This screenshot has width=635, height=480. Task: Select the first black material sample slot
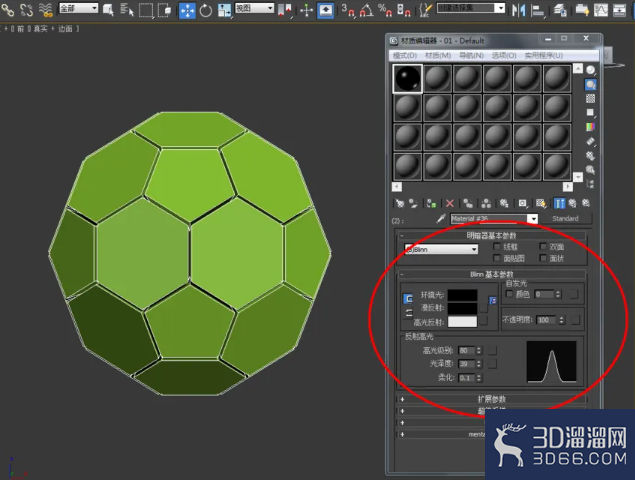[407, 79]
